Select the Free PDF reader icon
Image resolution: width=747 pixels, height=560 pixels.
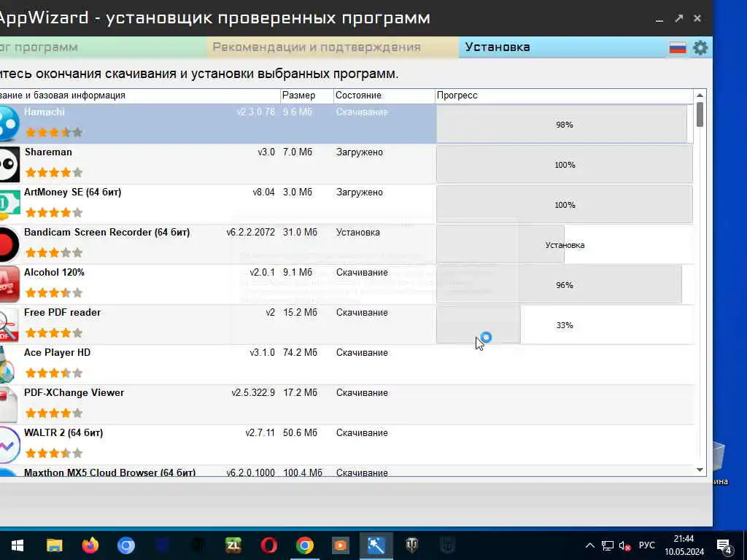pos(9,324)
